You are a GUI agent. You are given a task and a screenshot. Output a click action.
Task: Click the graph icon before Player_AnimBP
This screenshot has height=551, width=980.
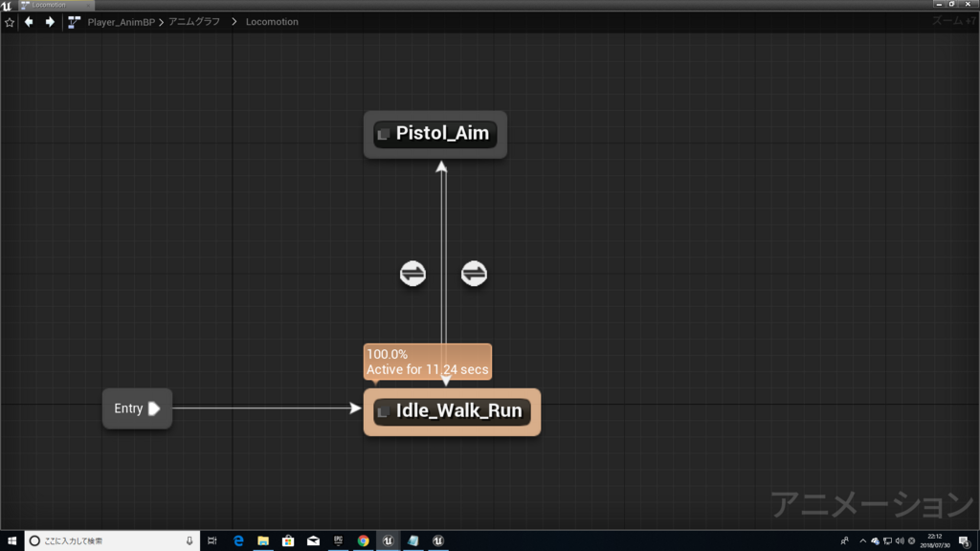pyautogui.click(x=74, y=22)
